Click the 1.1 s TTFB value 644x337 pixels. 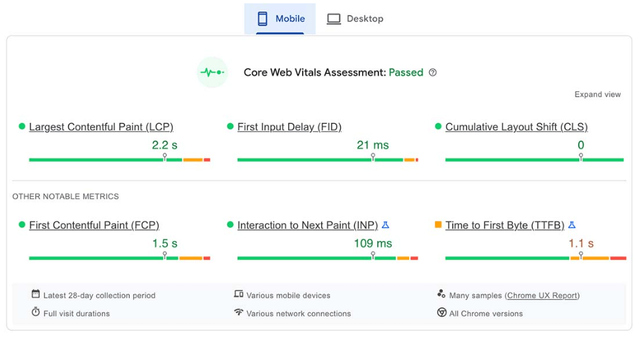(581, 244)
